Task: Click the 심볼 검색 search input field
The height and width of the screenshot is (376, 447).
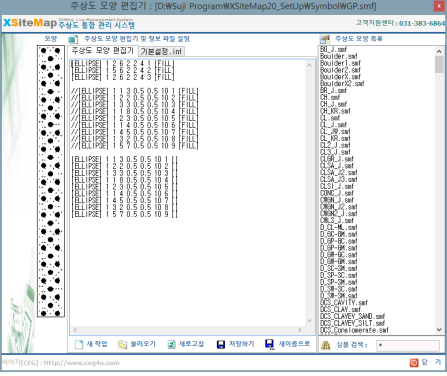Action: (408, 345)
